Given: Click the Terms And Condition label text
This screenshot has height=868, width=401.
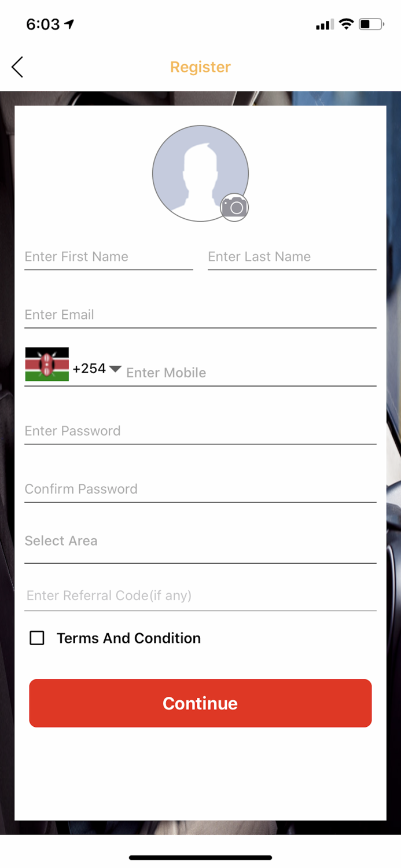Looking at the screenshot, I should 128,638.
